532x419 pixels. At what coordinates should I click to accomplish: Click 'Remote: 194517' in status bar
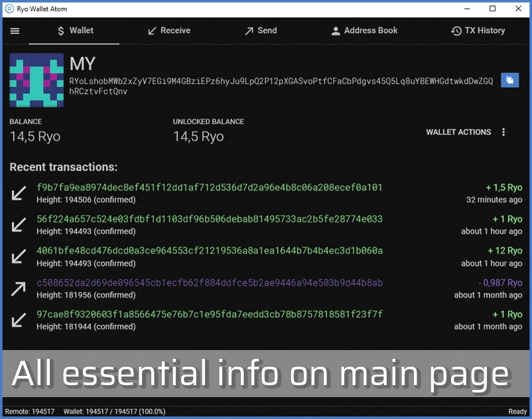(29, 412)
